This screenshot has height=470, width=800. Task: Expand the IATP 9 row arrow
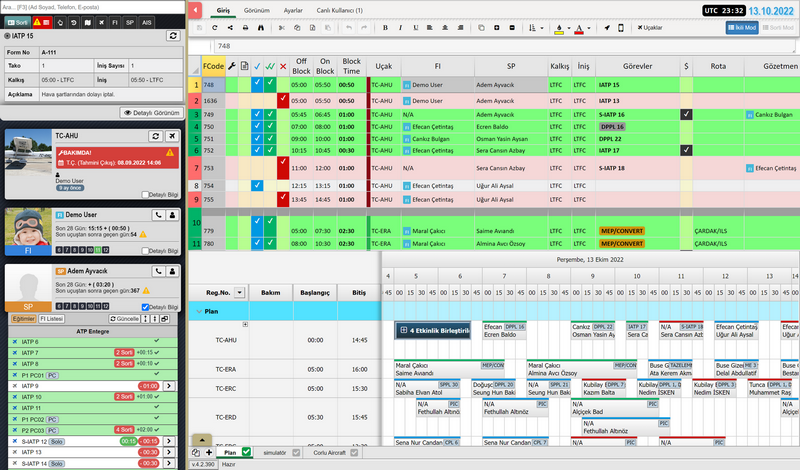click(x=171, y=385)
